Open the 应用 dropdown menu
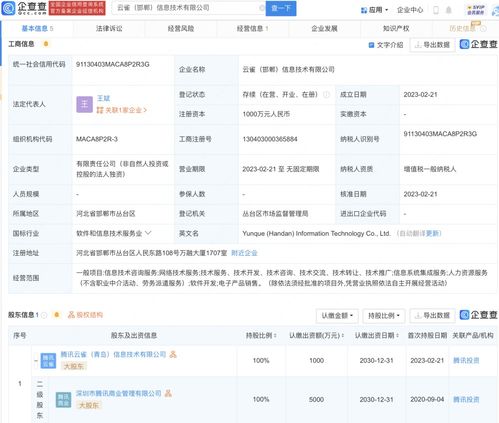The width and height of the screenshot is (499, 423). (x=374, y=10)
